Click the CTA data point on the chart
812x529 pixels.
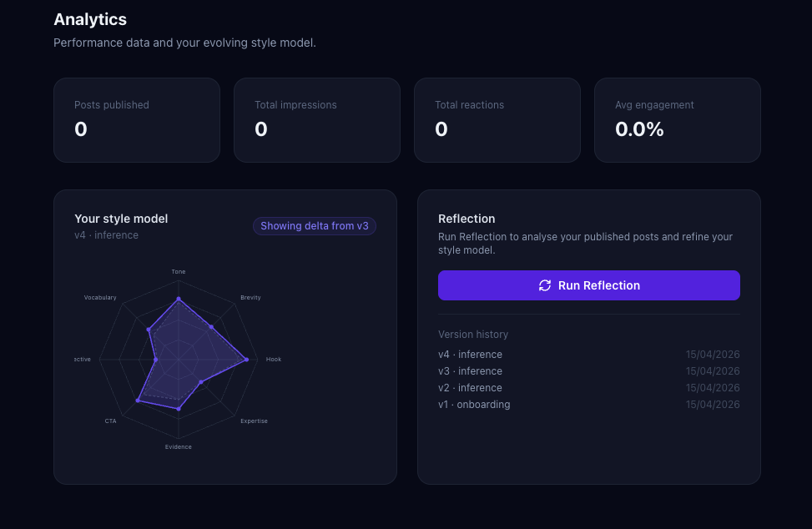[x=138, y=401]
